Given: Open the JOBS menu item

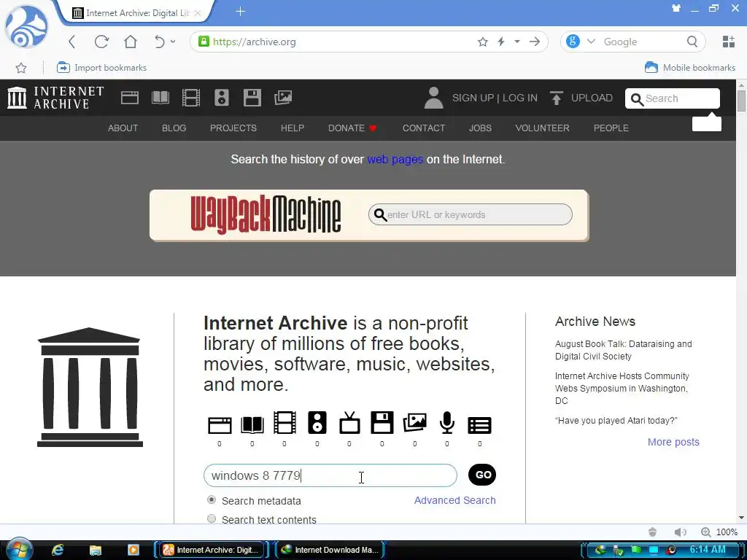Looking at the screenshot, I should [x=480, y=128].
